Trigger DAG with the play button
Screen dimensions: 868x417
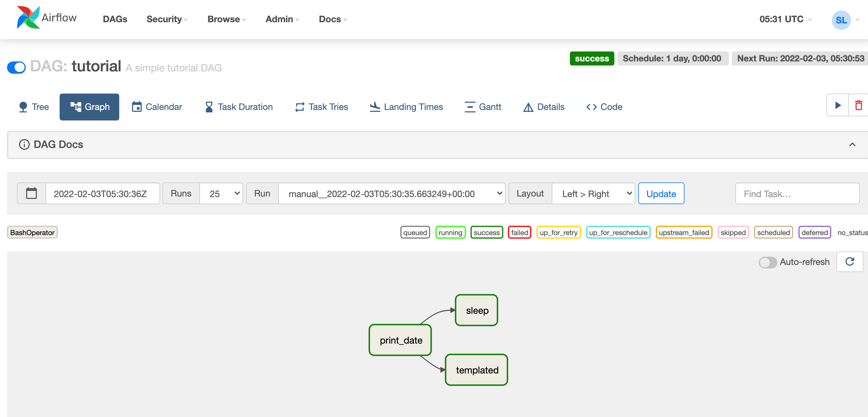[x=838, y=106]
